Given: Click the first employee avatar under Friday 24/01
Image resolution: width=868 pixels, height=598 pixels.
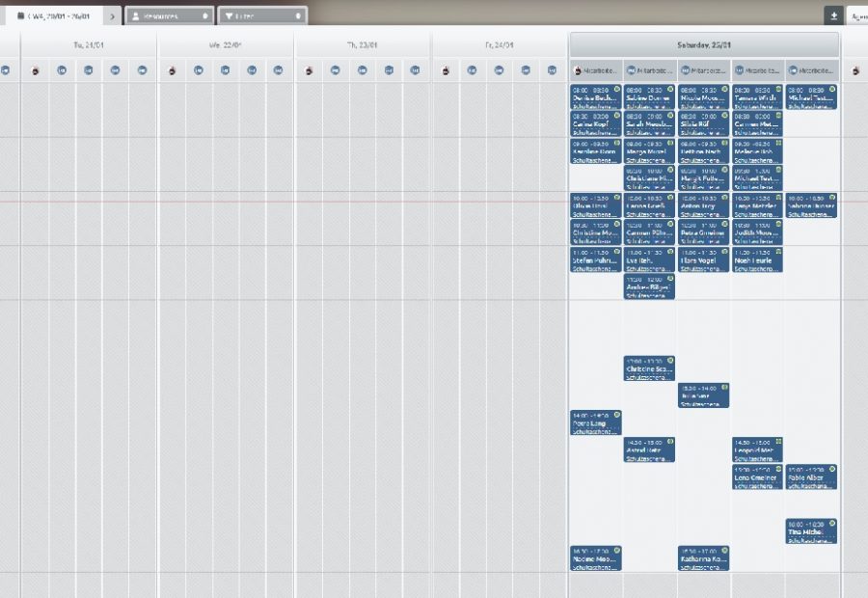Looking at the screenshot, I should coord(446,70).
